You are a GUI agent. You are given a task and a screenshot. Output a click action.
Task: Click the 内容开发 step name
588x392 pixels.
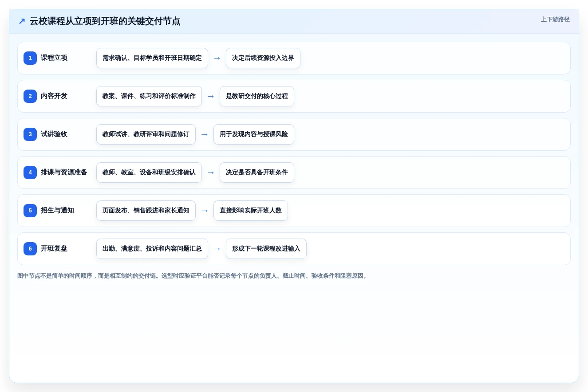(54, 96)
